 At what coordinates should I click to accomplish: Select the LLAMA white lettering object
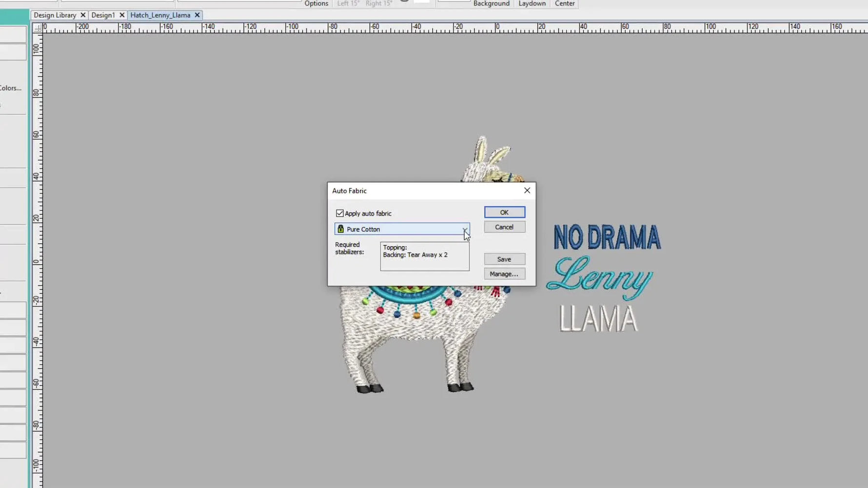tap(598, 319)
